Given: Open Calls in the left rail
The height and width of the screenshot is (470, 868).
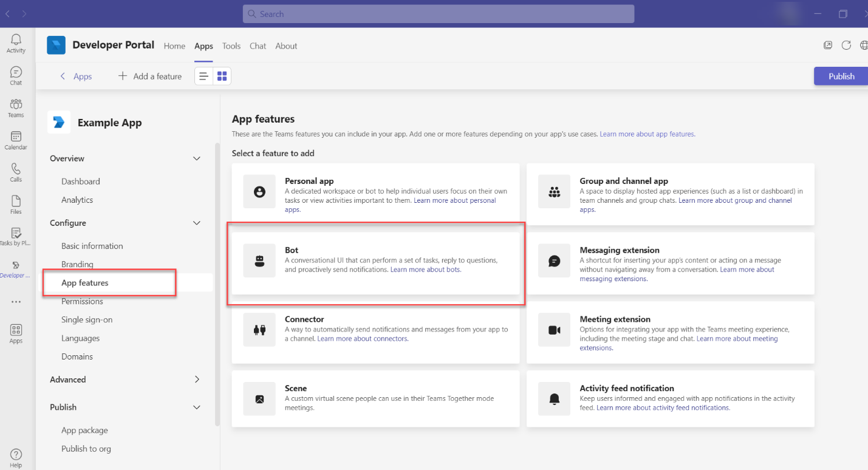Looking at the screenshot, I should (x=16, y=172).
